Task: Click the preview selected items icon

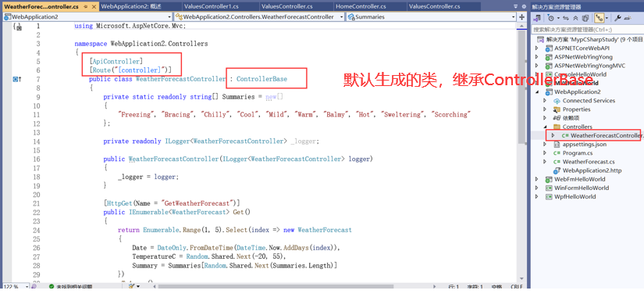Action: coord(628,18)
